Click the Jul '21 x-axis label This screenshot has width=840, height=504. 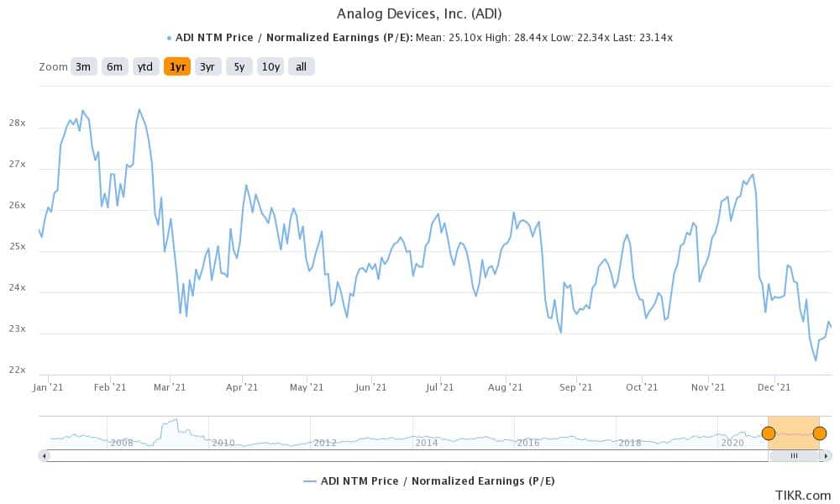coord(439,386)
